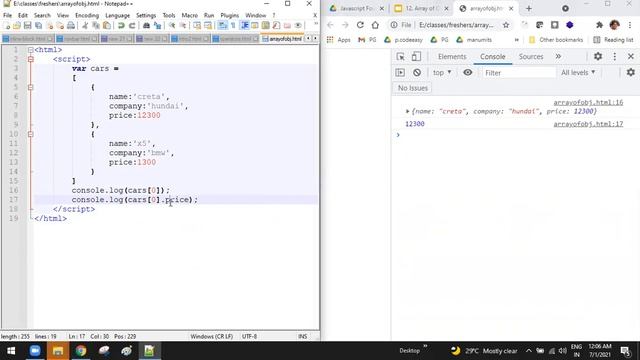
Task: Open the File menu in Notepad++
Action: coord(7,15)
